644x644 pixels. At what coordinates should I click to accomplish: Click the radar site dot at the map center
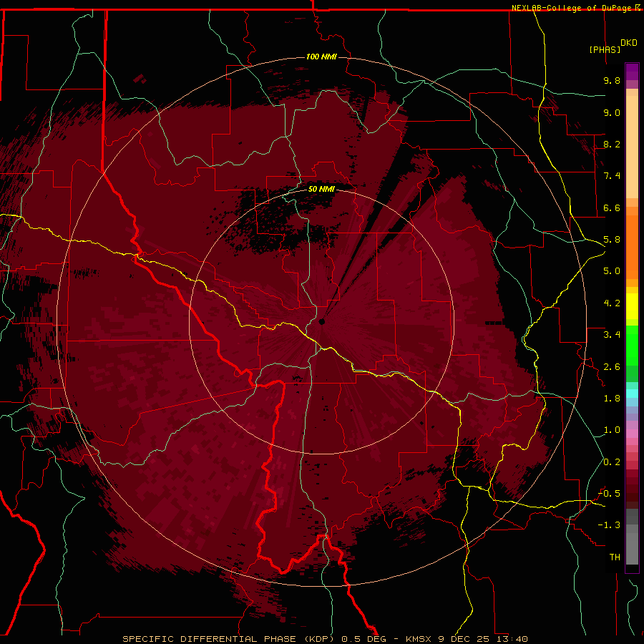click(x=322, y=321)
